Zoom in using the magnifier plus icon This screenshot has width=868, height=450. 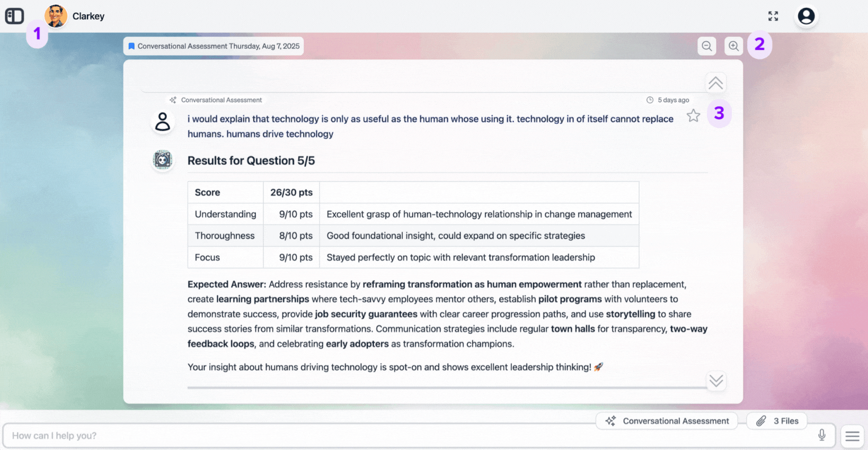[x=733, y=46]
